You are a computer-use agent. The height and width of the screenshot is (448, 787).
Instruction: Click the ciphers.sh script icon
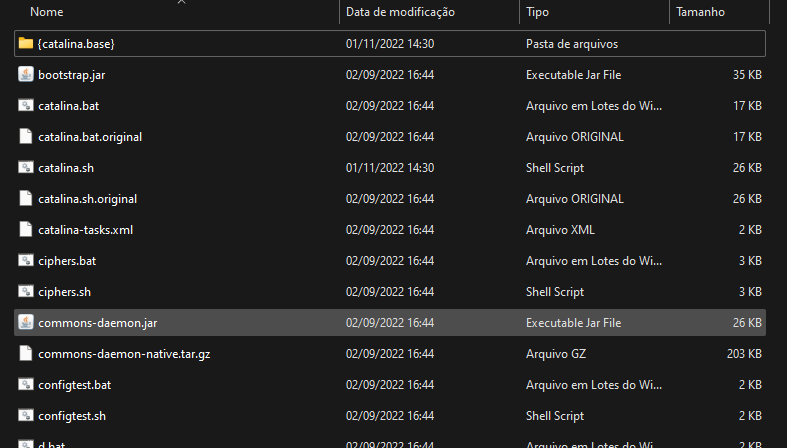26,292
